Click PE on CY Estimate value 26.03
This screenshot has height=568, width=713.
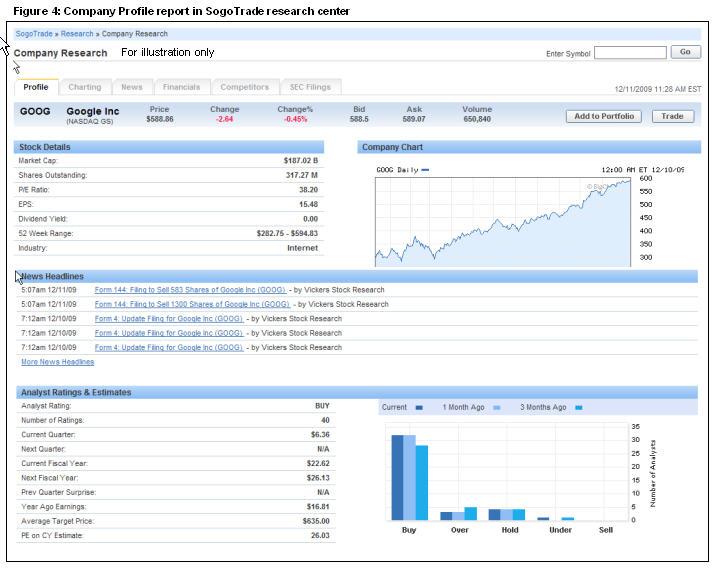tap(320, 536)
